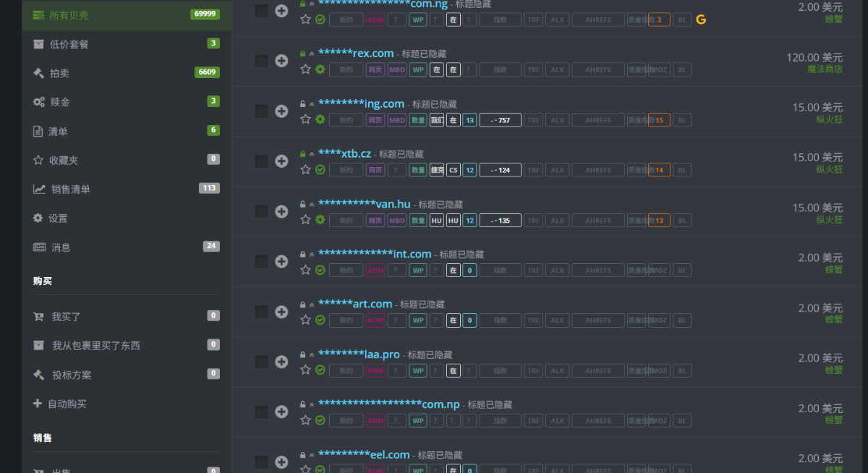Check the box for com.np listing

261,412
